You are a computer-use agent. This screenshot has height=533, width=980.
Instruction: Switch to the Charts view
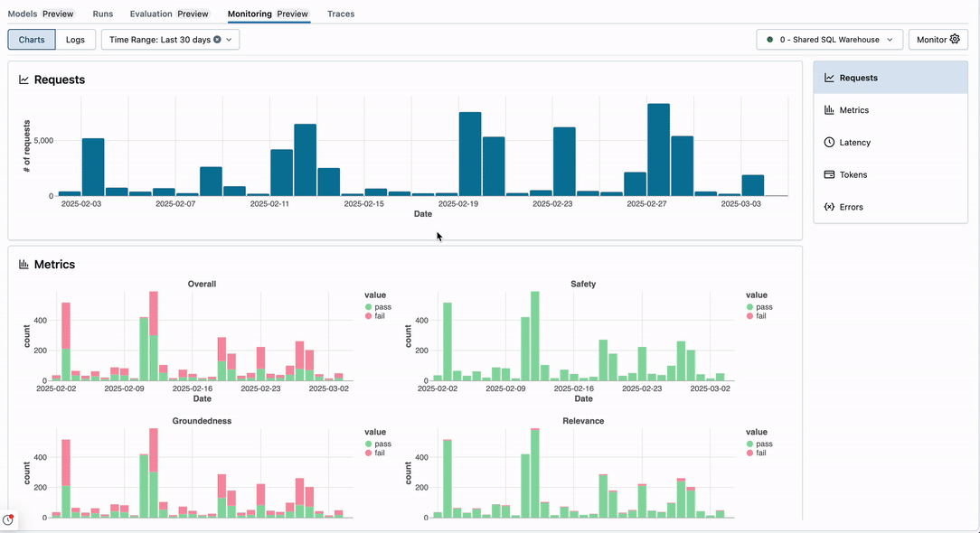(32, 40)
